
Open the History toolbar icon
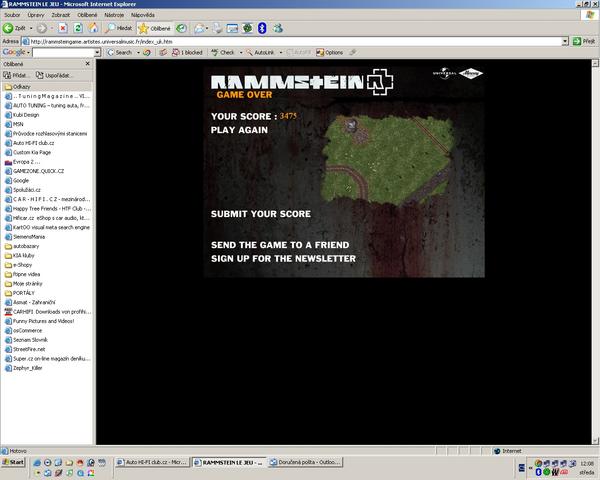pyautogui.click(x=181, y=28)
